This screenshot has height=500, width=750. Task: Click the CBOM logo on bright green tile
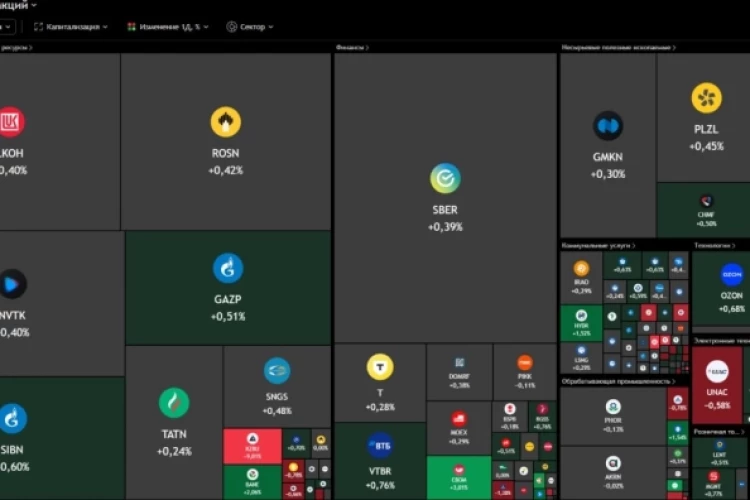coord(459,470)
